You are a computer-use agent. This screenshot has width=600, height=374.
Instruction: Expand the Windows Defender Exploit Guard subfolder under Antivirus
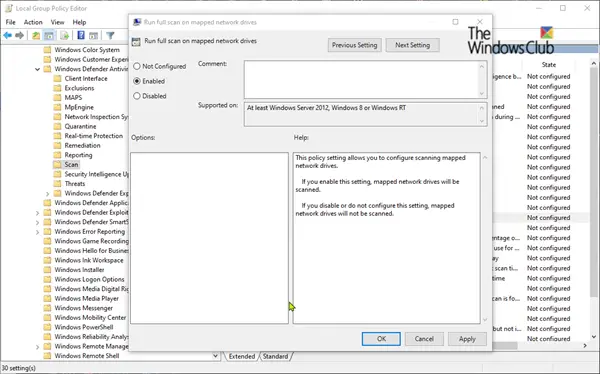click(48, 194)
